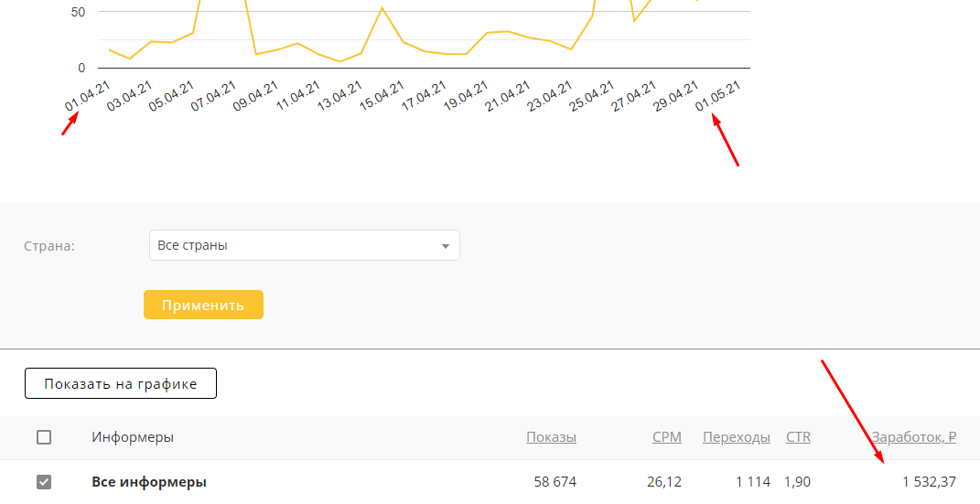Open the "Все страны" country dropdown

(304, 245)
